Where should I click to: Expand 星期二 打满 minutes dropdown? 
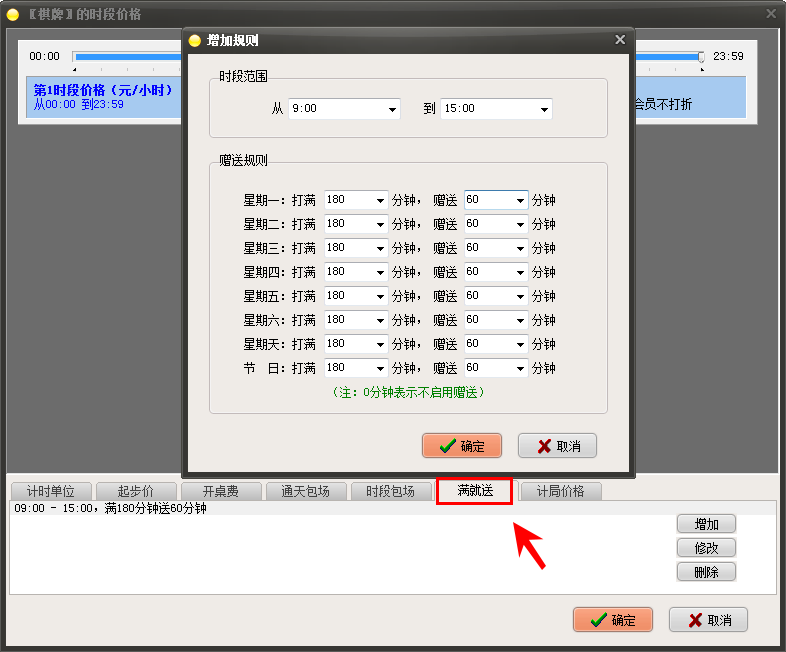tap(380, 225)
